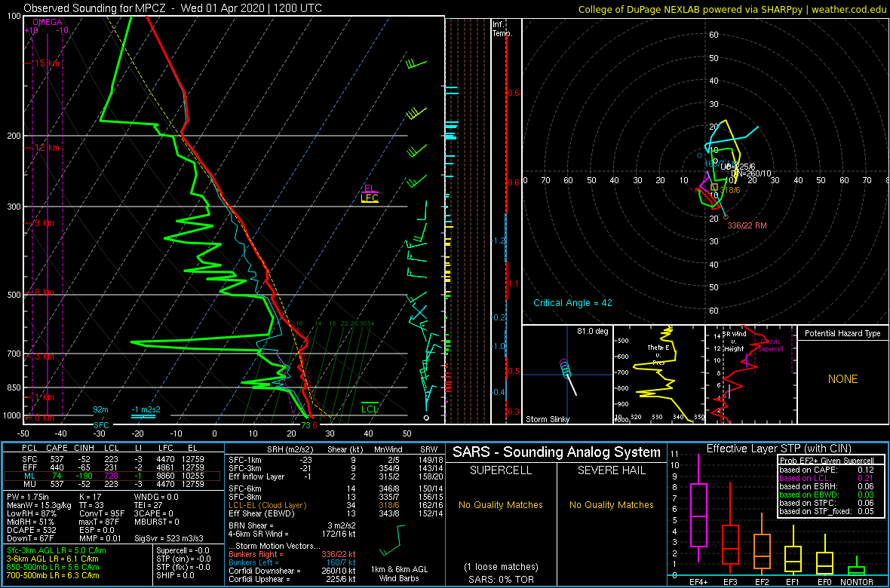Click the MeanW = 15.3g/kg value
This screenshot has height=588, width=890.
(40, 505)
